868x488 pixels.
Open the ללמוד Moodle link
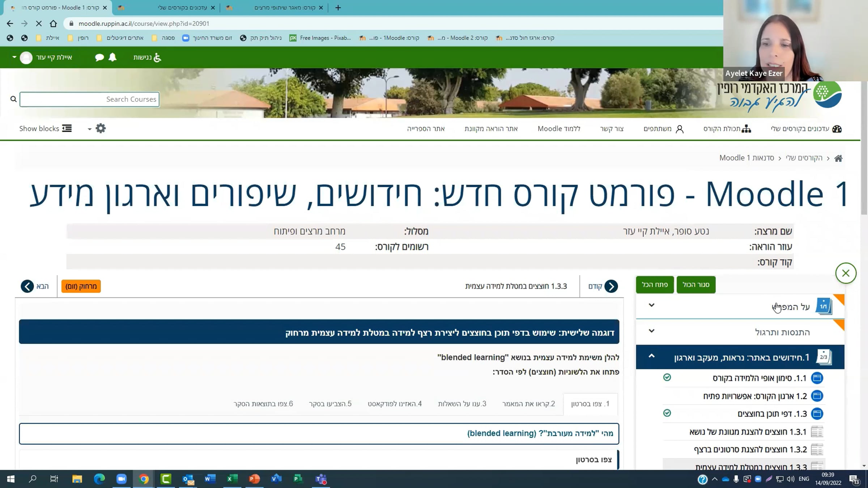tap(559, 129)
